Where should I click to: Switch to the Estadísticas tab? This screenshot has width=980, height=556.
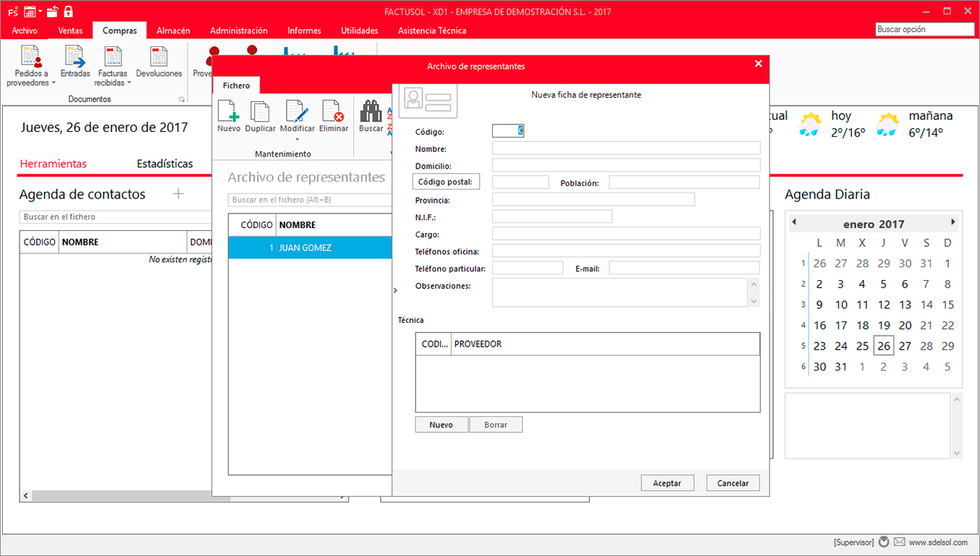coord(165,164)
